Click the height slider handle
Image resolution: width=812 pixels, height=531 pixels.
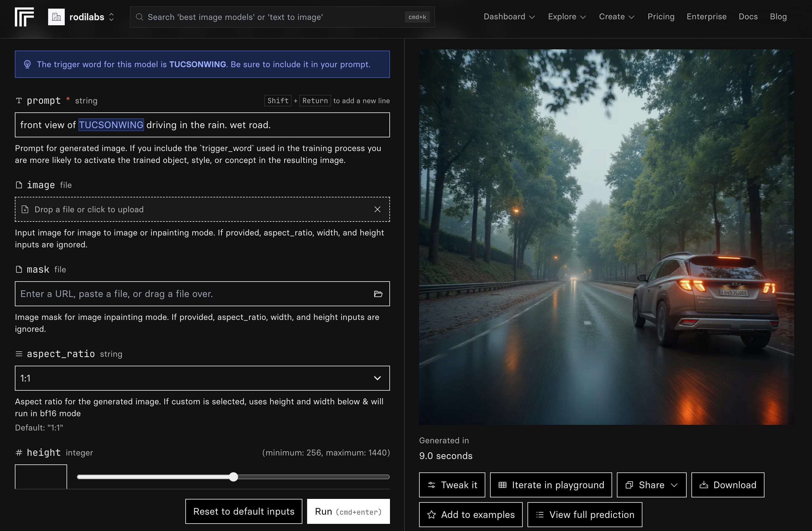(233, 477)
